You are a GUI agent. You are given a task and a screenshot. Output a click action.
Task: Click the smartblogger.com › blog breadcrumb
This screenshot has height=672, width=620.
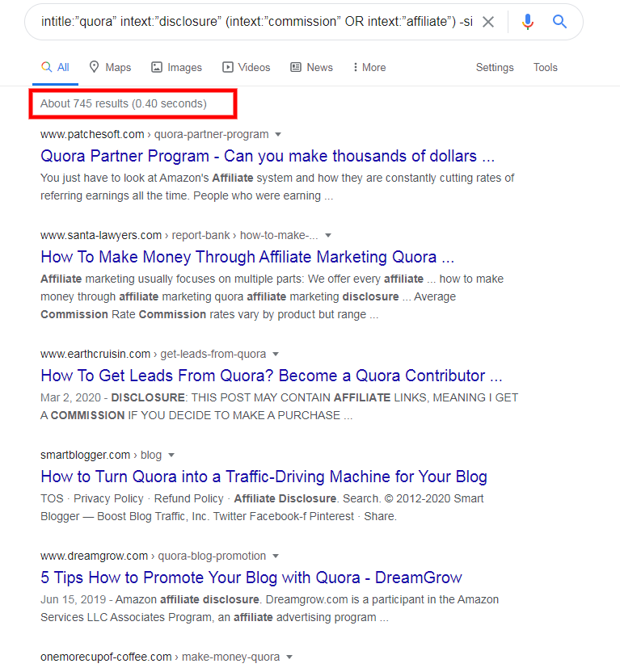101,456
